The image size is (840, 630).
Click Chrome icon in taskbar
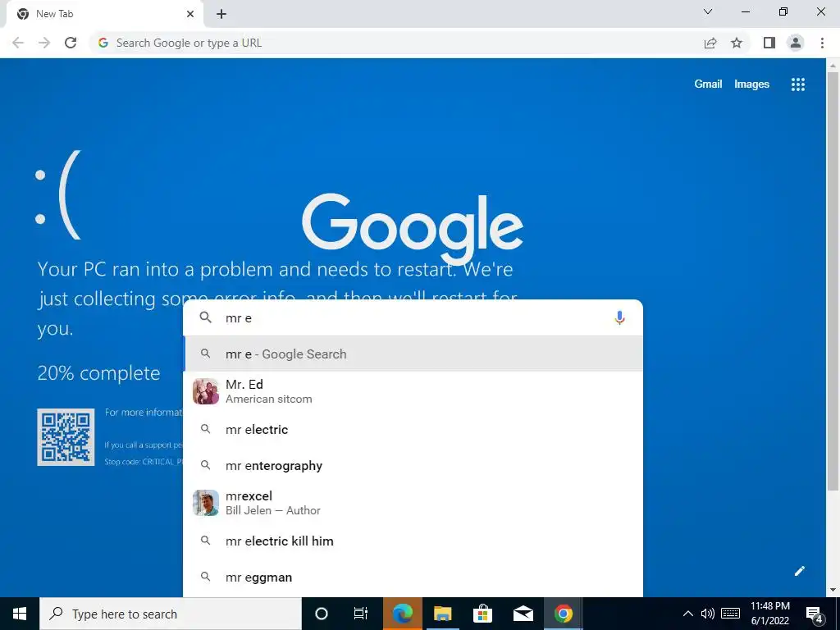click(564, 614)
